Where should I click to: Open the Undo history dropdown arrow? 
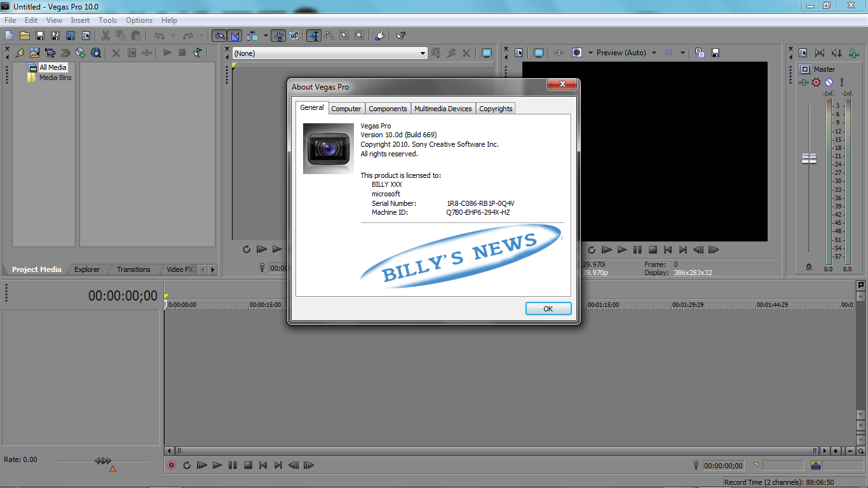click(x=173, y=36)
